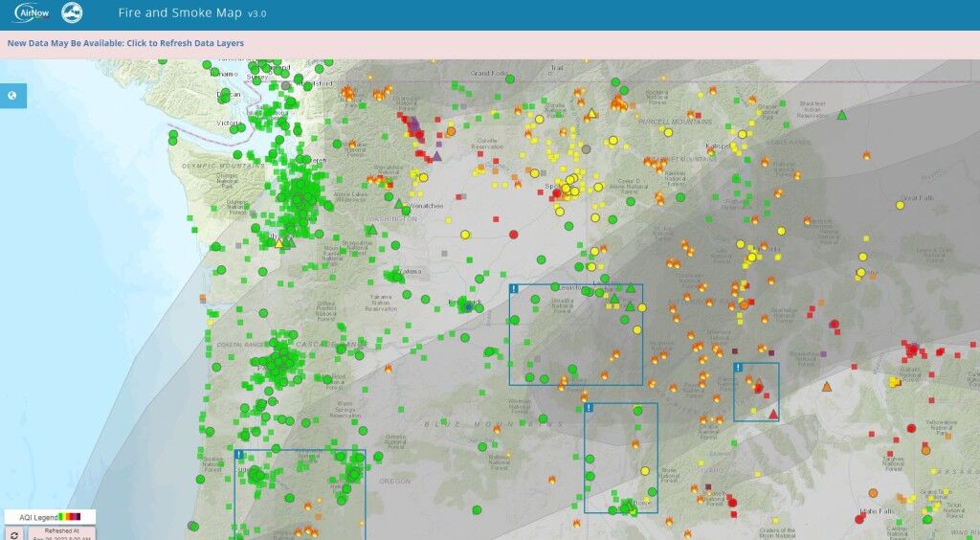Select the orange circle monitor north of Idaho Falls
The width and height of the screenshot is (980, 540).
873,493
